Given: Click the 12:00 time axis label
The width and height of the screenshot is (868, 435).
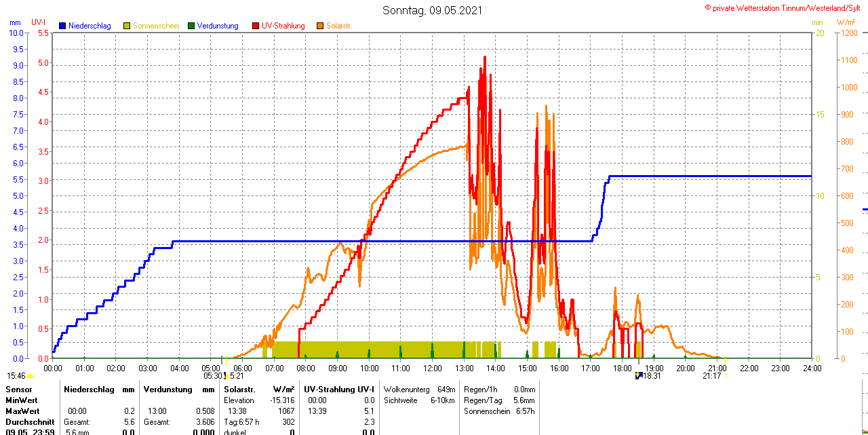Looking at the screenshot, I should pyautogui.click(x=432, y=368).
